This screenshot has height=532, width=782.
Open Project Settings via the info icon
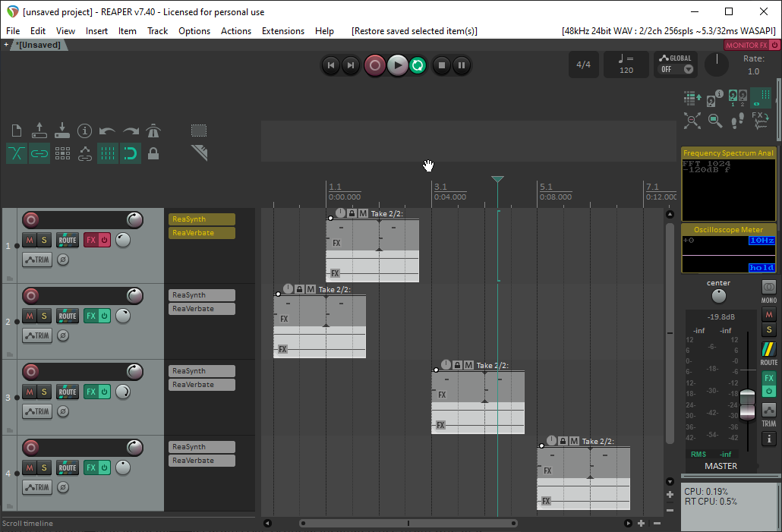point(85,131)
